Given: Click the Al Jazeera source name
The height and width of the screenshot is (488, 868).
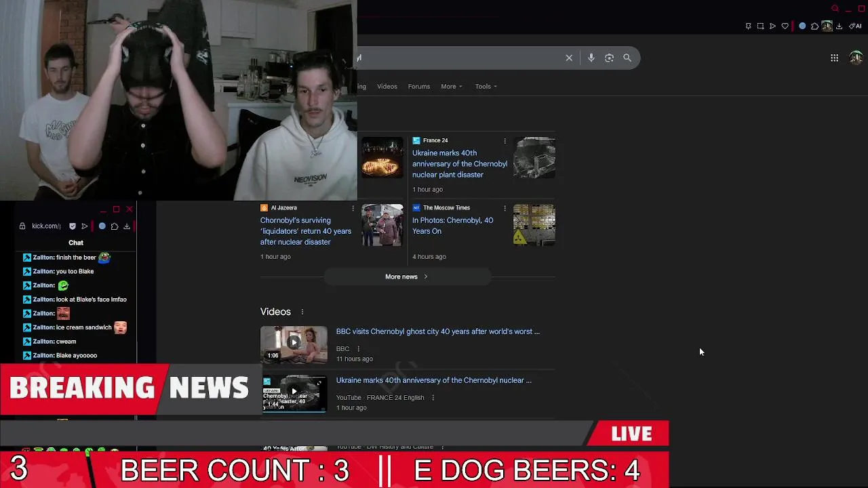Looking at the screenshot, I should [x=284, y=208].
